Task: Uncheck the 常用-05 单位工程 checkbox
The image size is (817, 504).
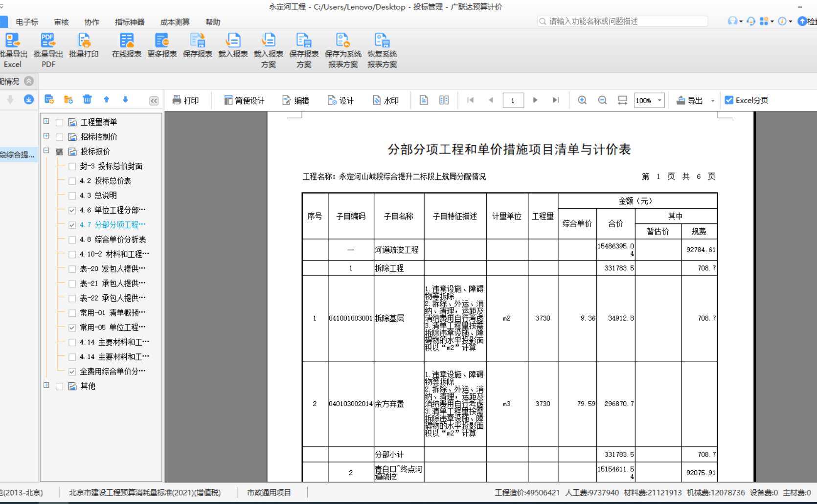Action: (x=72, y=328)
